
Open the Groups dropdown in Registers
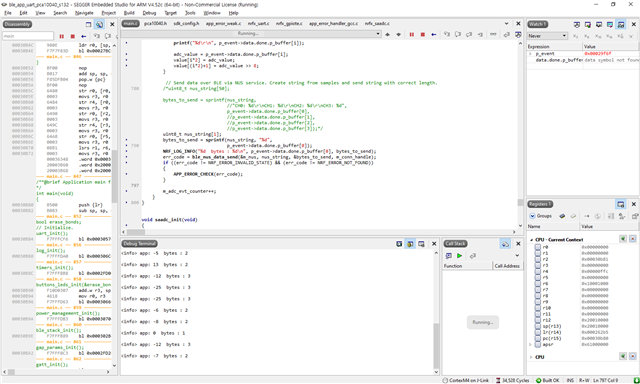[541, 216]
